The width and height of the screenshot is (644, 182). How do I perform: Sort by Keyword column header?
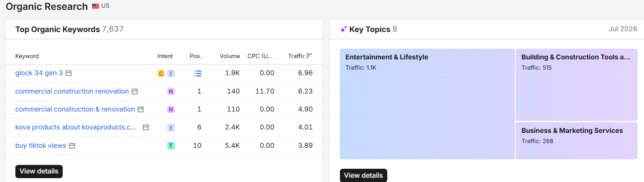[x=27, y=56]
